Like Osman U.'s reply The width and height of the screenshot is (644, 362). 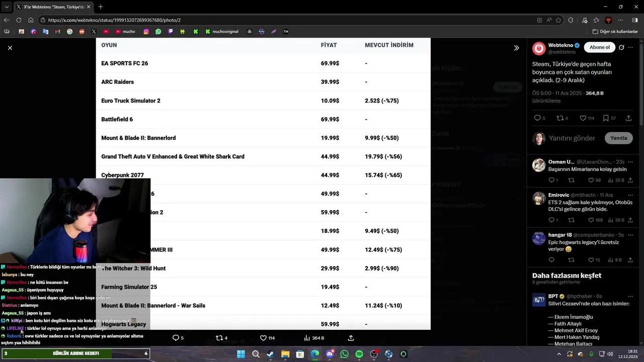594,180
